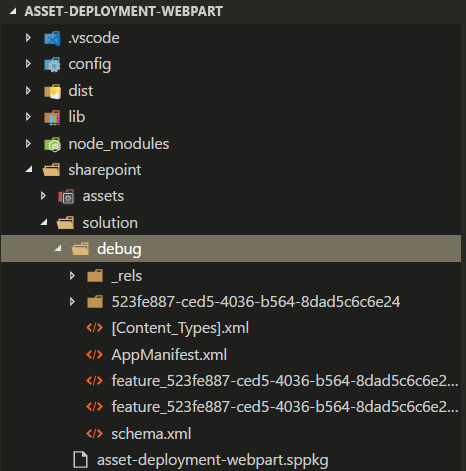Click the .vscode folder icon
466x471 pixels.
(x=52, y=38)
